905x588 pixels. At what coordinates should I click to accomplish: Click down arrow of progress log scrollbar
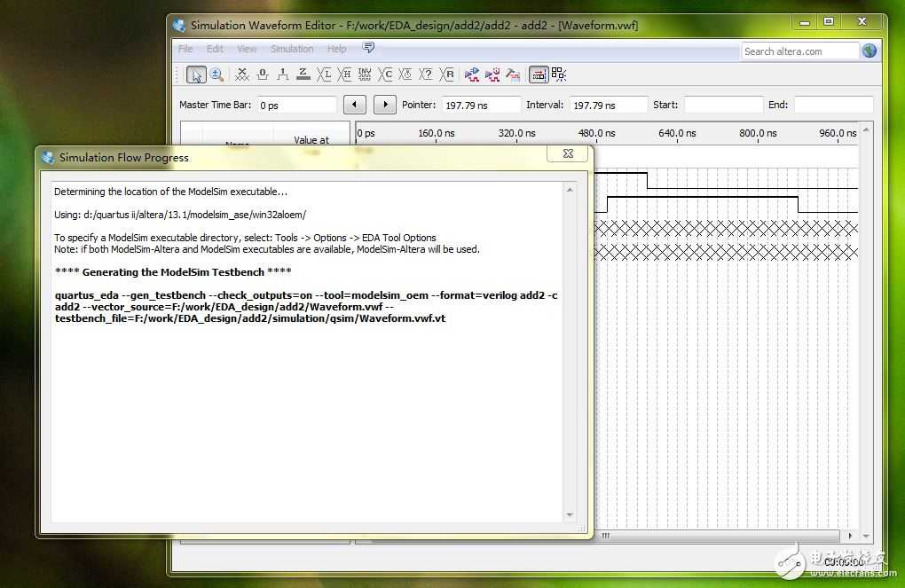click(570, 514)
